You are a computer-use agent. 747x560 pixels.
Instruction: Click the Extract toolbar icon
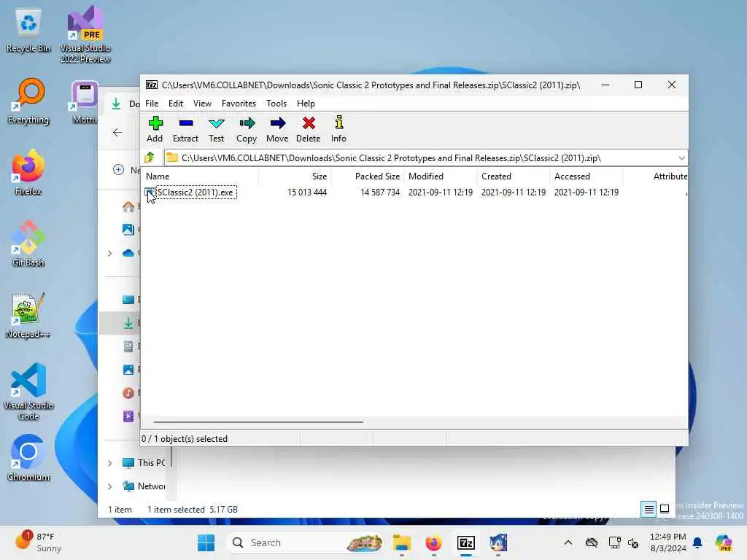pyautogui.click(x=185, y=129)
